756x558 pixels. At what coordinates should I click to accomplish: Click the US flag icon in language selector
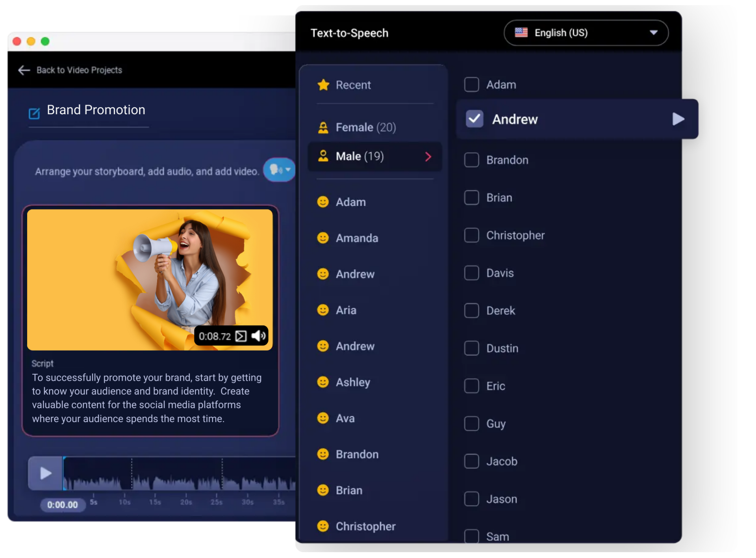(521, 33)
